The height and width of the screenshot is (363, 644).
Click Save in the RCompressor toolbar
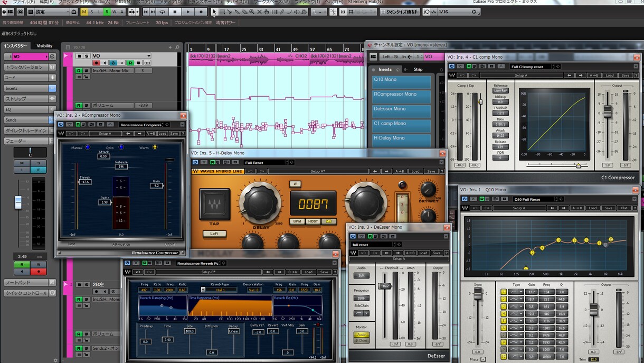pos(174,134)
